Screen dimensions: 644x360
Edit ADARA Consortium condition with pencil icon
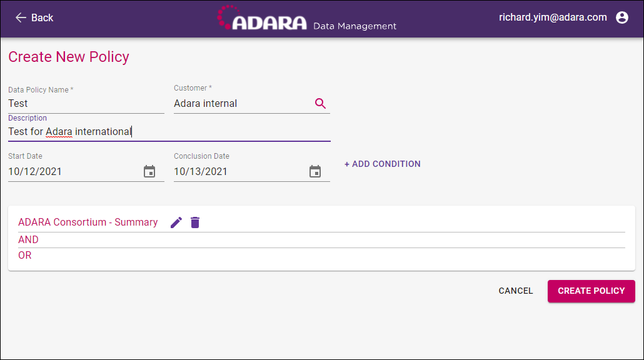tap(176, 222)
